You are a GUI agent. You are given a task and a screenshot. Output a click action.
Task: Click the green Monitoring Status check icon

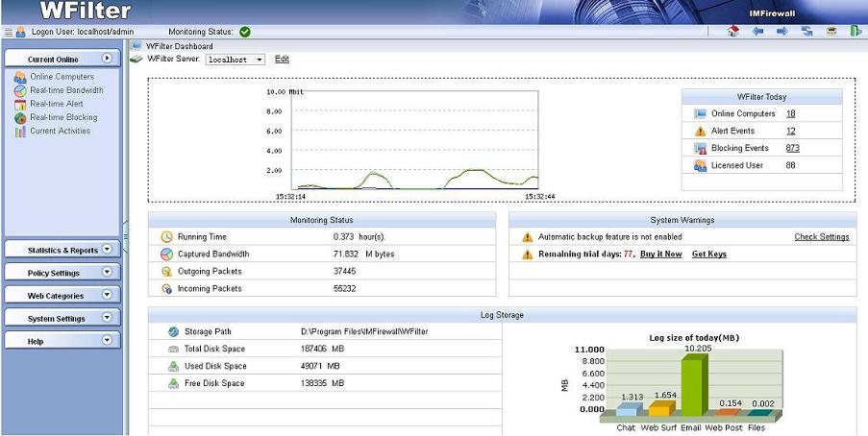(x=245, y=32)
